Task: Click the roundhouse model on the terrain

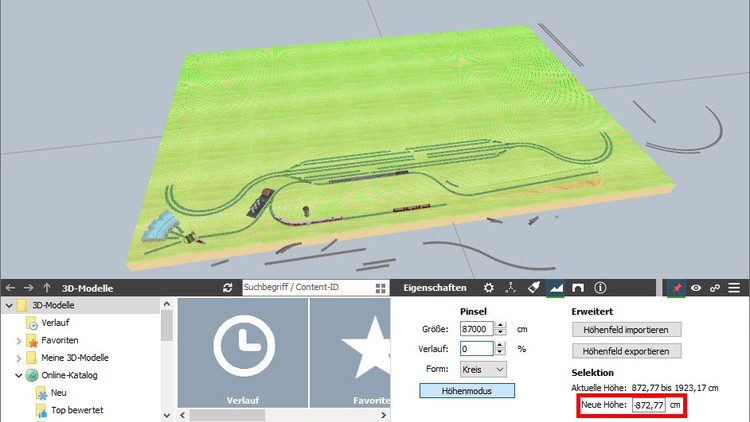Action: pyautogui.click(x=160, y=226)
